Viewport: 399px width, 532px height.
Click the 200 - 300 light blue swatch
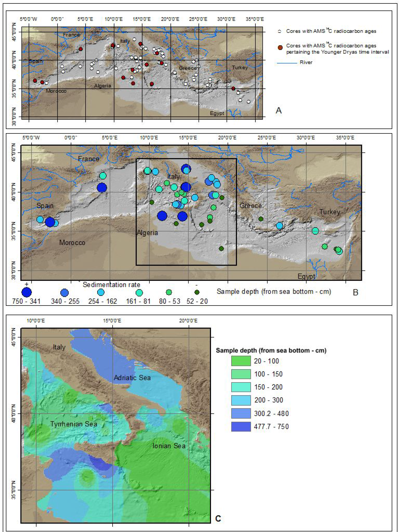click(x=241, y=400)
